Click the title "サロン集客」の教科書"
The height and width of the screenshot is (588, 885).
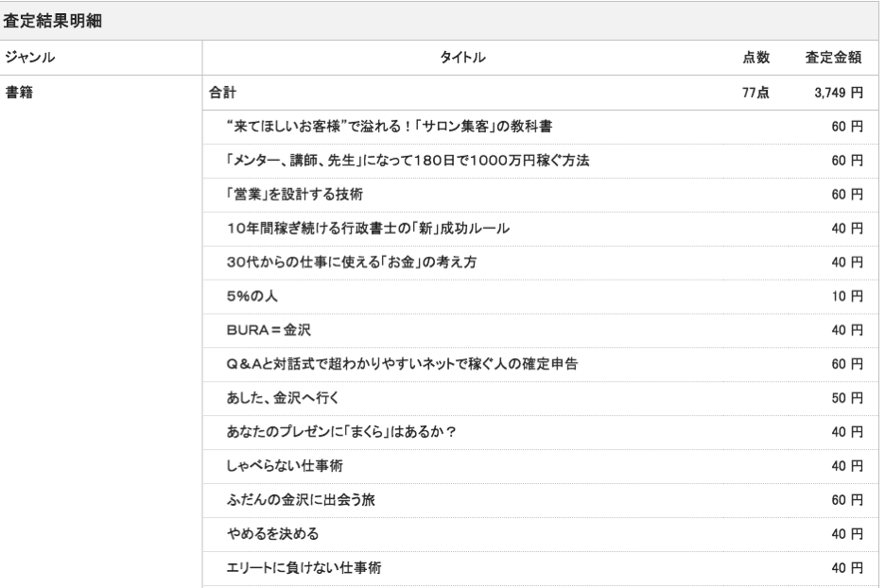389,127
